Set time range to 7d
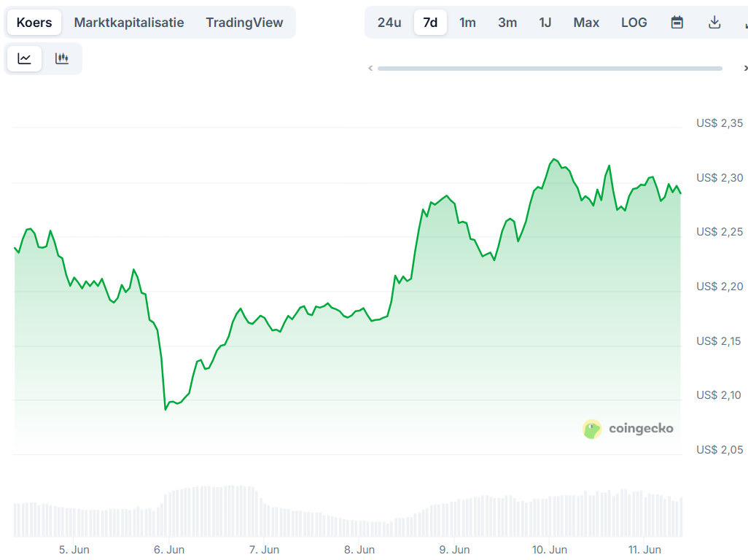 click(x=430, y=23)
